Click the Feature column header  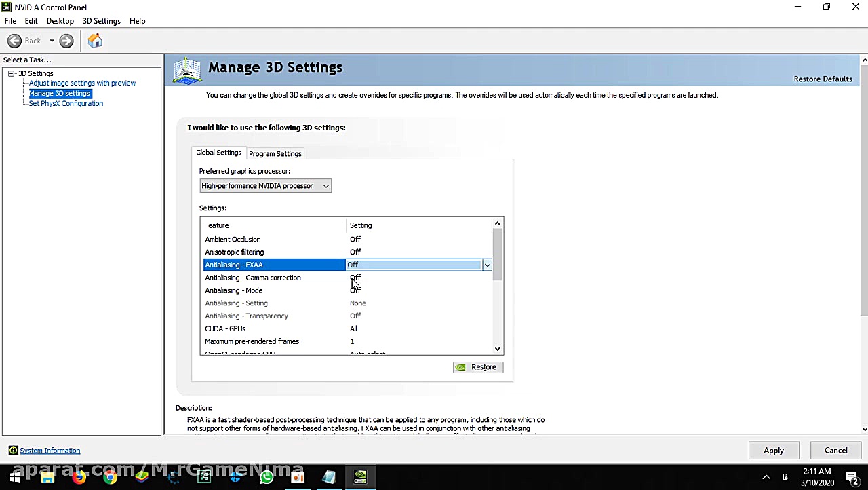point(217,225)
